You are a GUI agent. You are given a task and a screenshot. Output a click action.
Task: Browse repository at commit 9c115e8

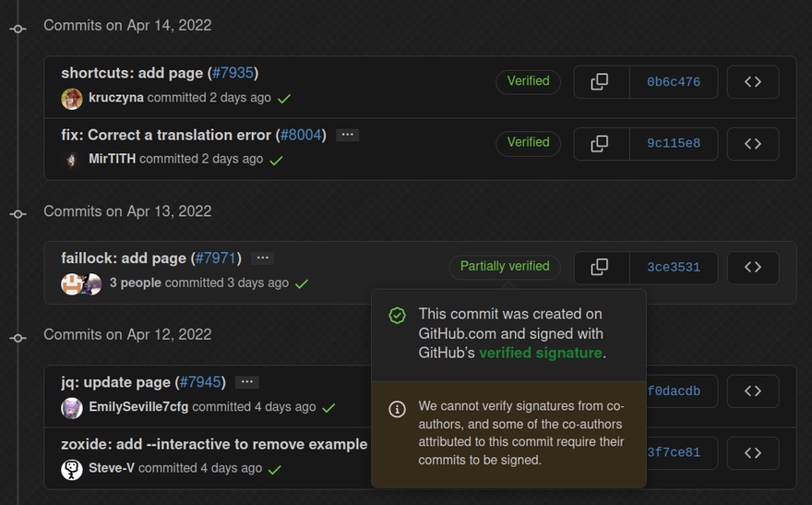[x=753, y=143]
